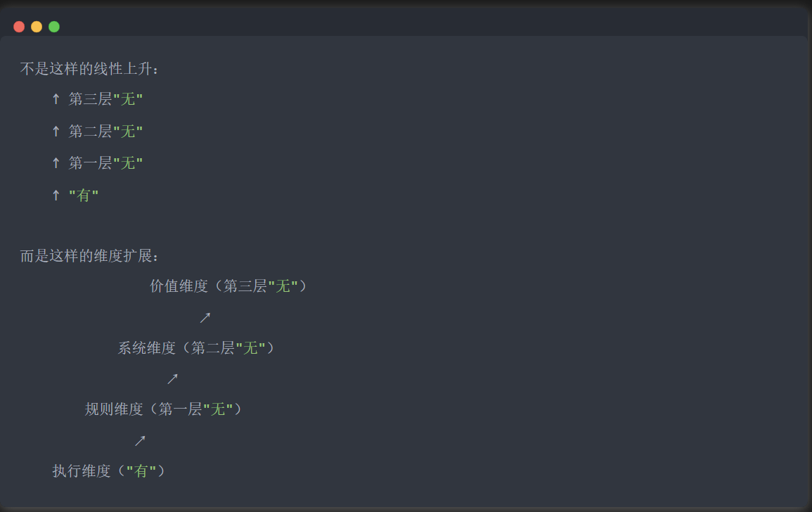Image resolution: width=812 pixels, height=512 pixels.
Task: Toggle the green "无" in 第三层 list item
Action: (x=127, y=98)
